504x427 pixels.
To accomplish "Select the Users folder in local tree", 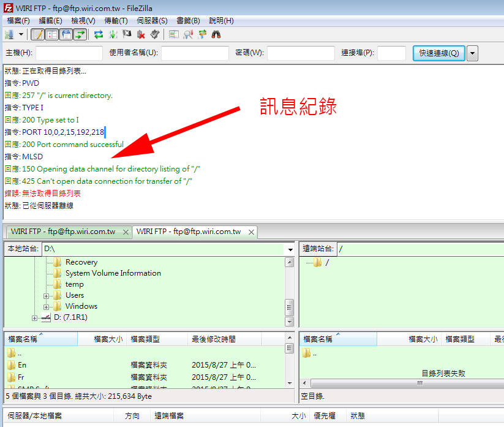I will click(75, 295).
